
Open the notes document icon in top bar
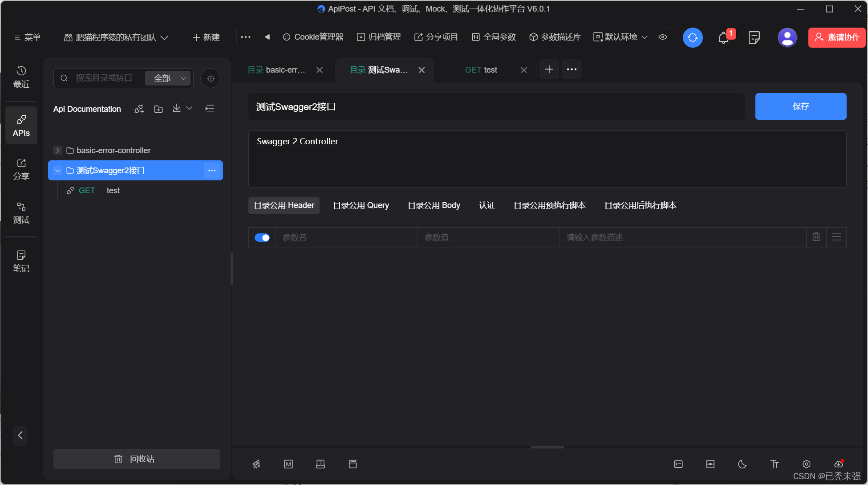[x=754, y=37]
